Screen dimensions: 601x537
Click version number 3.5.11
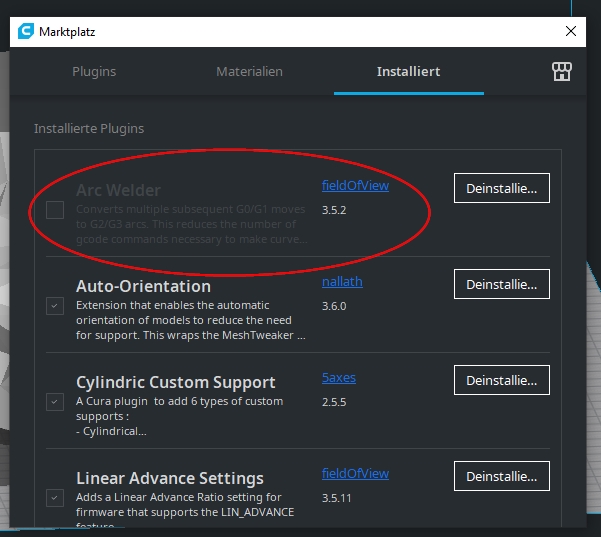coord(337,498)
